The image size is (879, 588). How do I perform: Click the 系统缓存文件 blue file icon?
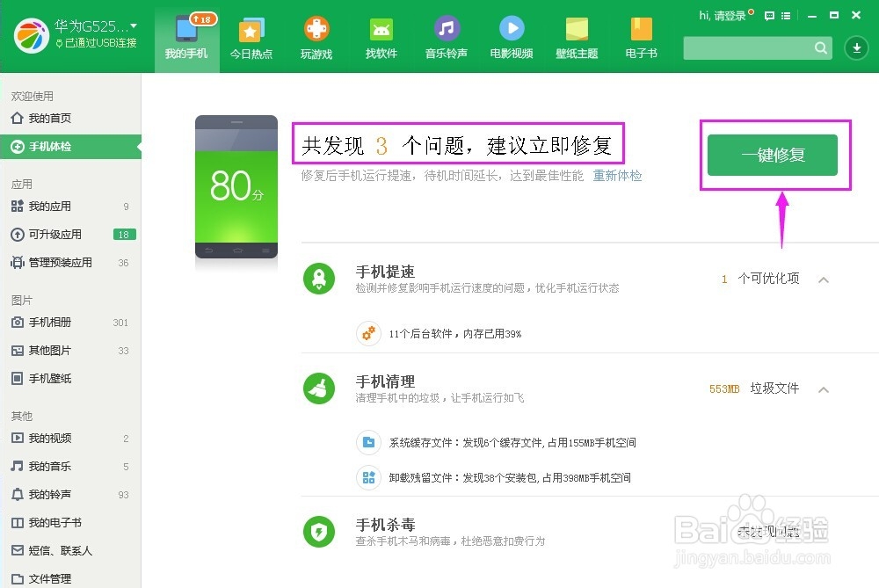(370, 441)
